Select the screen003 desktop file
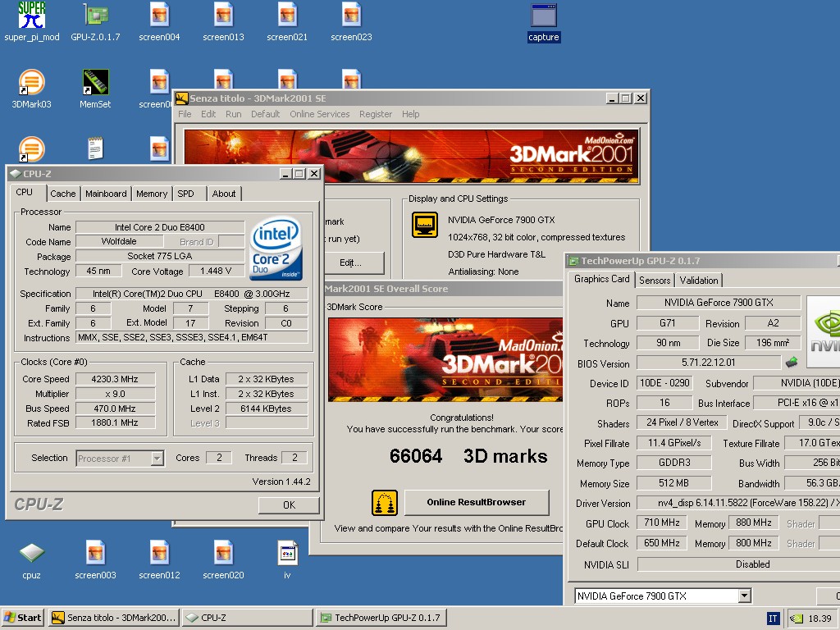The image size is (840, 630). pos(95,560)
